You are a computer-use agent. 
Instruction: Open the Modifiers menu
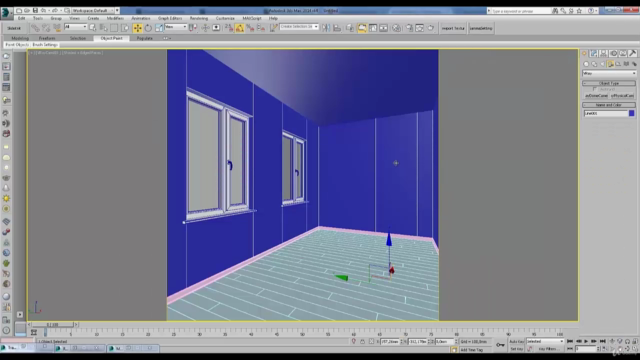pyautogui.click(x=115, y=18)
